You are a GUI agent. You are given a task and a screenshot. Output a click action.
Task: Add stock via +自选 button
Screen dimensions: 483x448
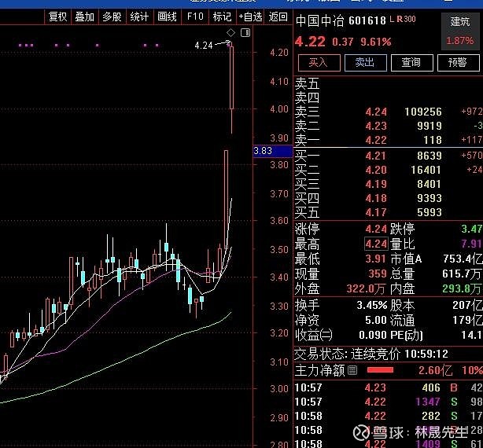(250, 17)
